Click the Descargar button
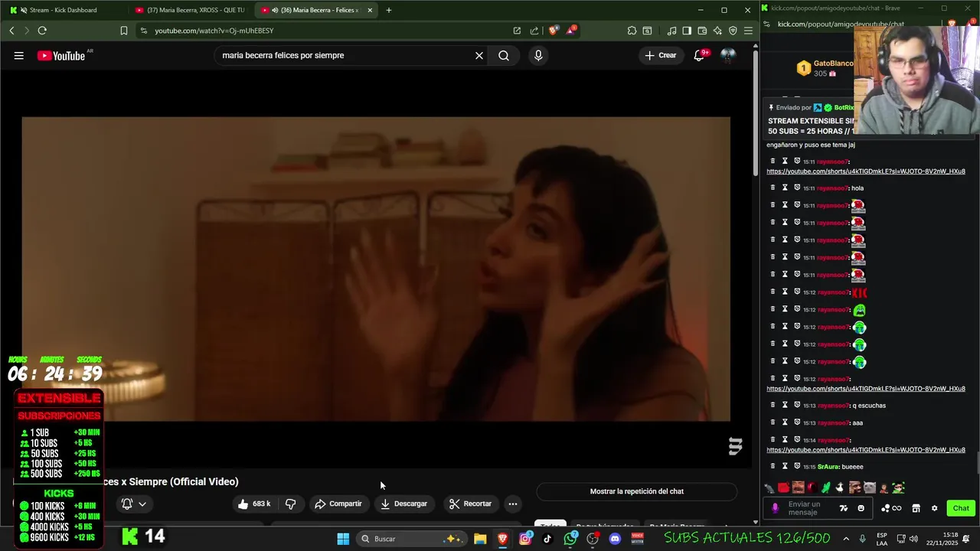The width and height of the screenshot is (980, 551). coord(403,504)
